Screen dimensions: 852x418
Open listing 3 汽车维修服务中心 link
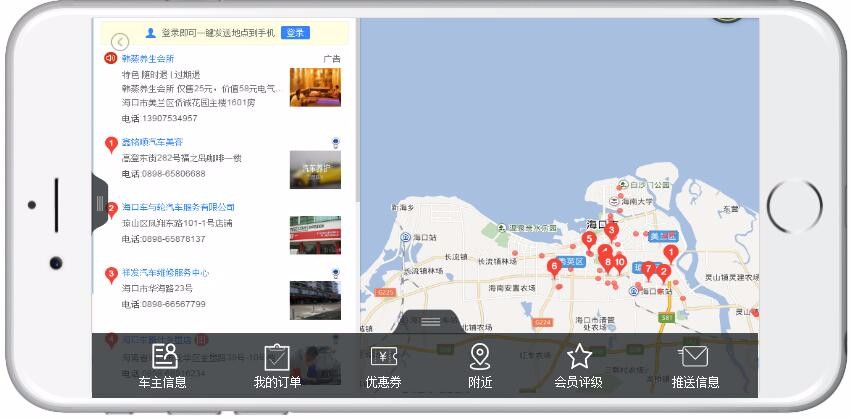point(165,272)
